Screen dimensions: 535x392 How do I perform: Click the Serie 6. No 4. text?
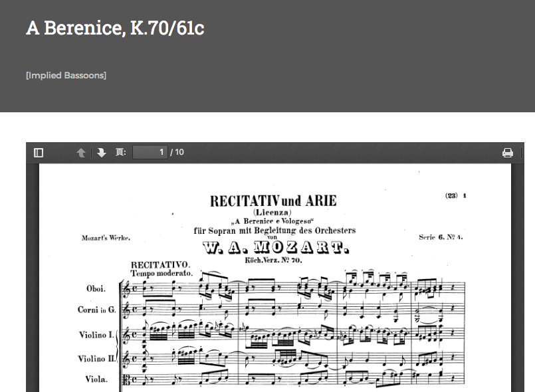pyautogui.click(x=441, y=237)
